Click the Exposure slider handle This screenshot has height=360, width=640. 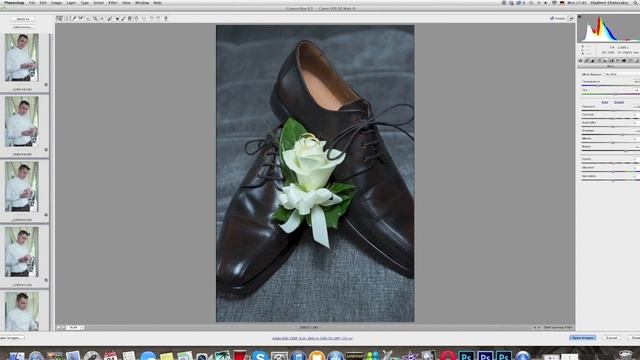coord(613,111)
